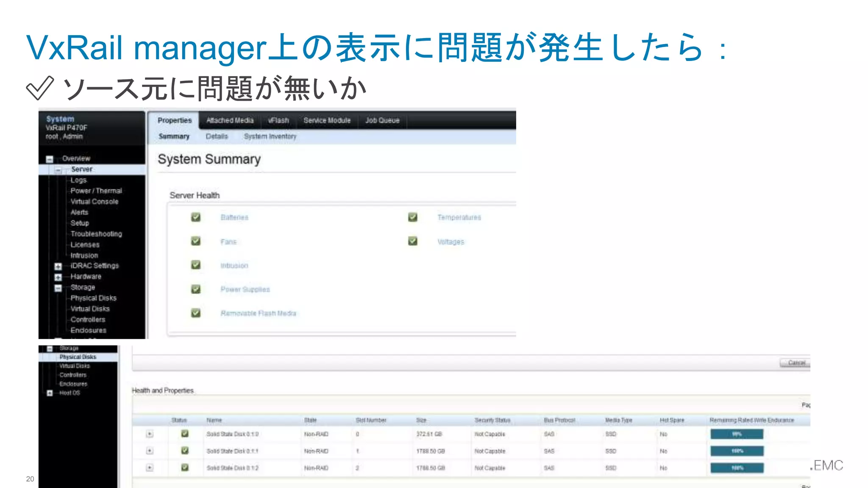Expand the Hardware tree node

(x=58, y=277)
